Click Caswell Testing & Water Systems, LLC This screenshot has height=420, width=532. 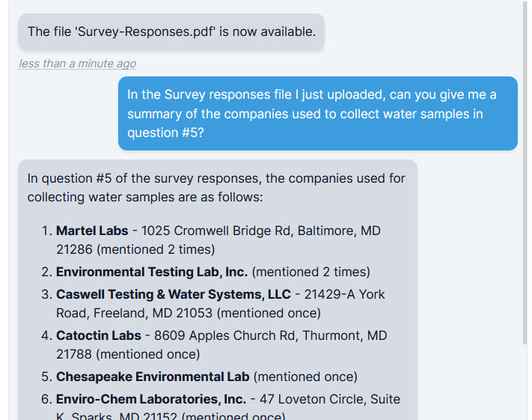173,294
